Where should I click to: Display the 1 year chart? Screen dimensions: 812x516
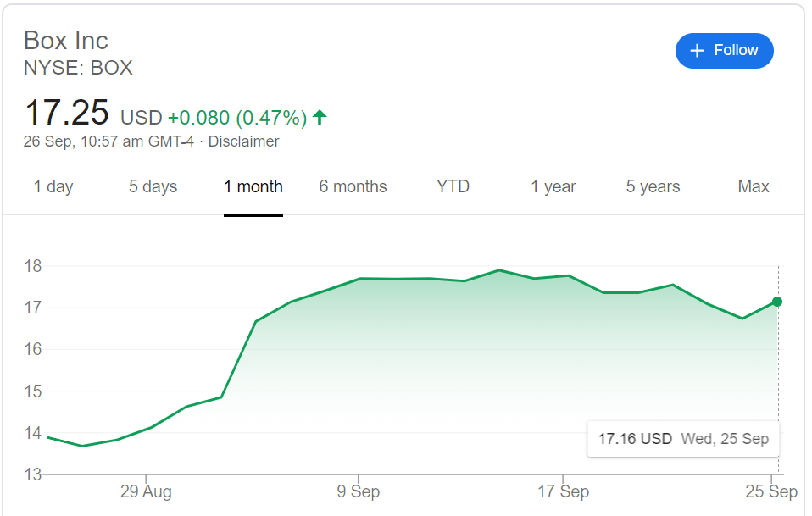(x=553, y=186)
